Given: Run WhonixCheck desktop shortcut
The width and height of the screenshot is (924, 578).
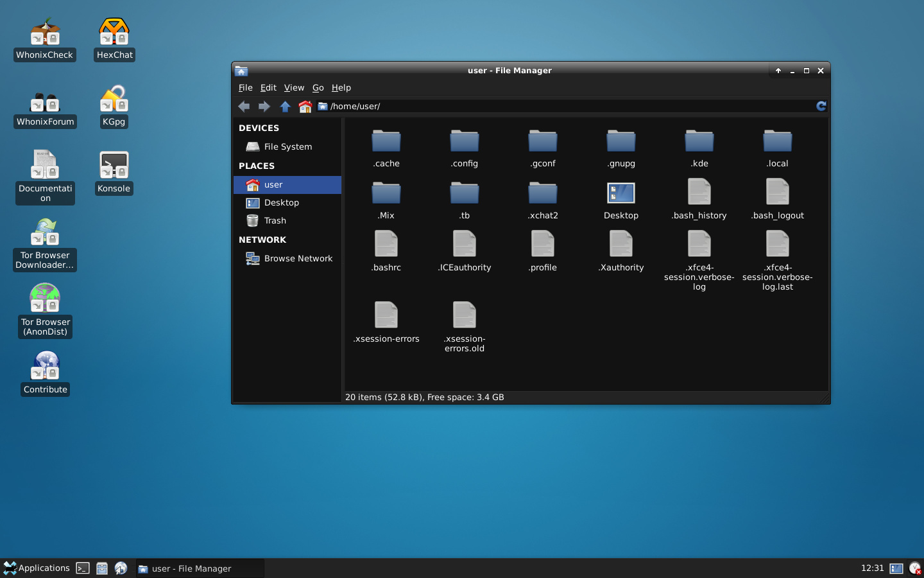Looking at the screenshot, I should 45,32.
